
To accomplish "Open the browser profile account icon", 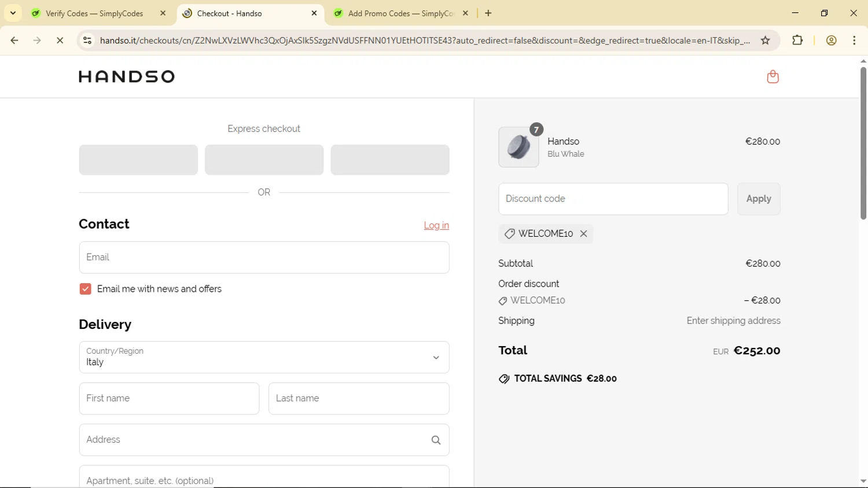I will (x=831, y=41).
